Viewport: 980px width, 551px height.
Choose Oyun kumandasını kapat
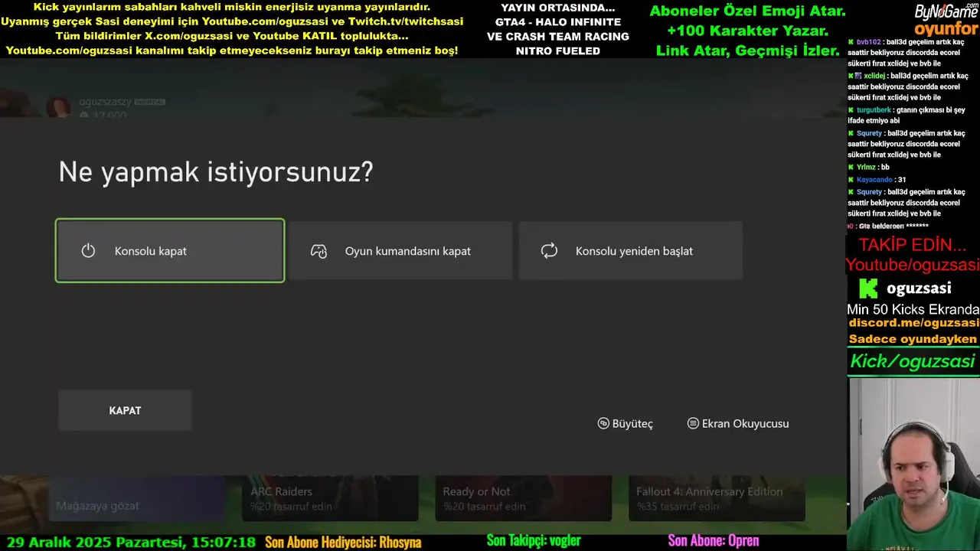[x=400, y=251]
